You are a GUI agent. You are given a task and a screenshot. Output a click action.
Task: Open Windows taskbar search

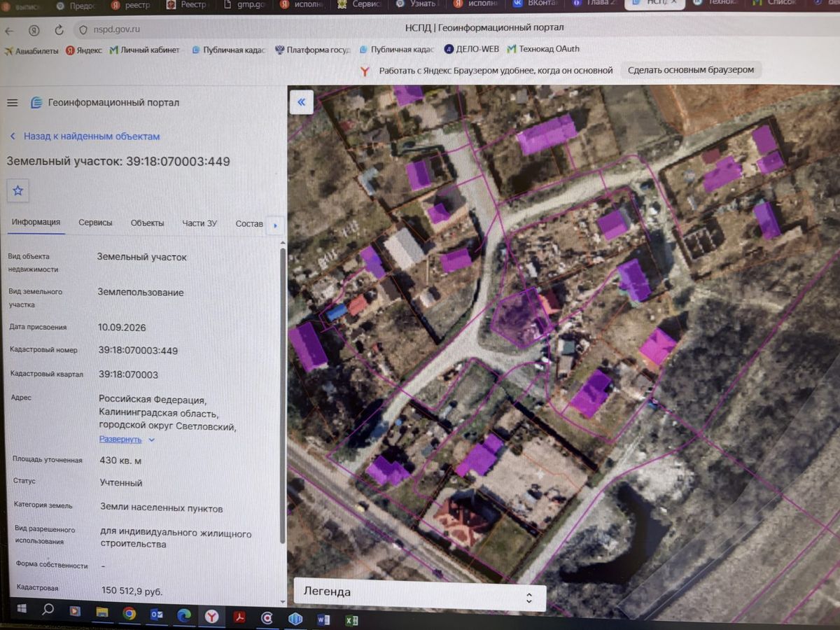pos(48,609)
